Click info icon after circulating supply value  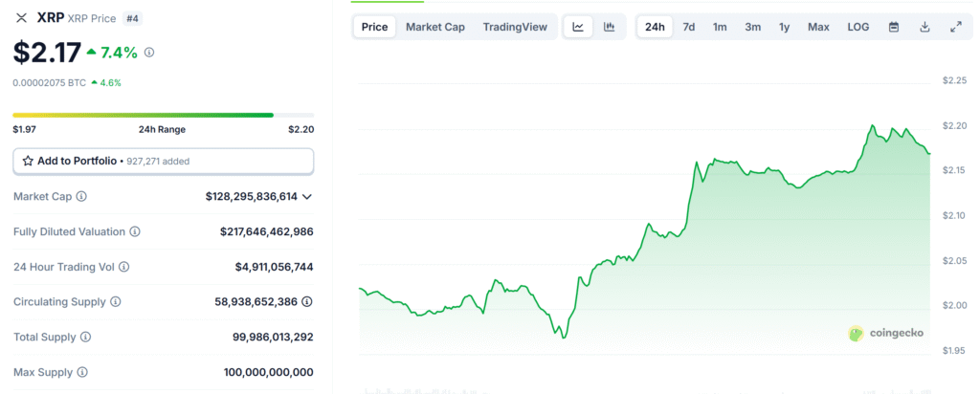(306, 301)
